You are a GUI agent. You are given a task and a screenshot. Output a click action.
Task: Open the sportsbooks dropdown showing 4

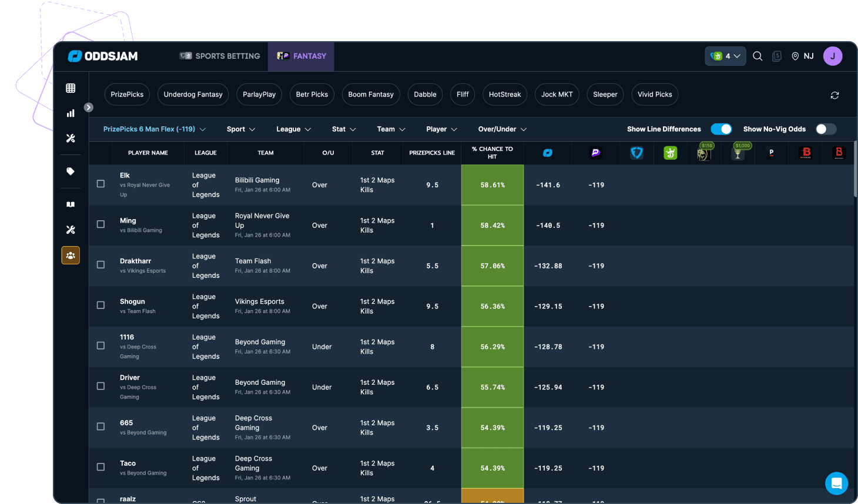pyautogui.click(x=725, y=56)
